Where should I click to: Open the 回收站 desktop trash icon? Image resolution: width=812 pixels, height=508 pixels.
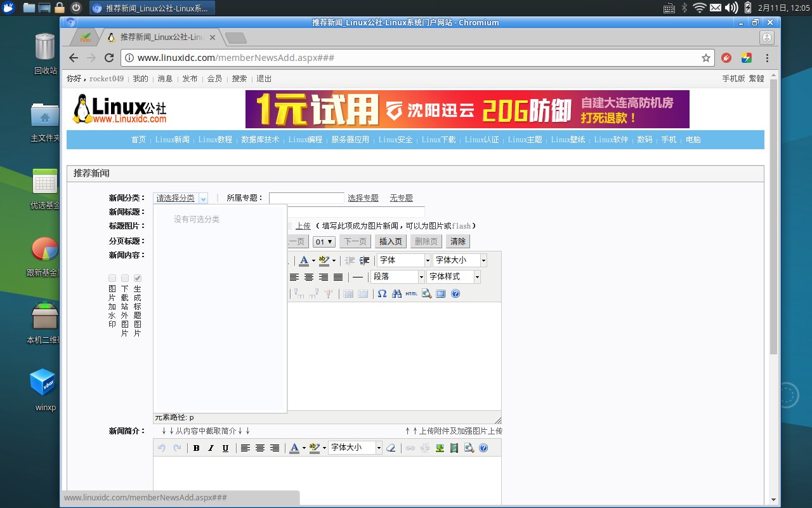45,53
